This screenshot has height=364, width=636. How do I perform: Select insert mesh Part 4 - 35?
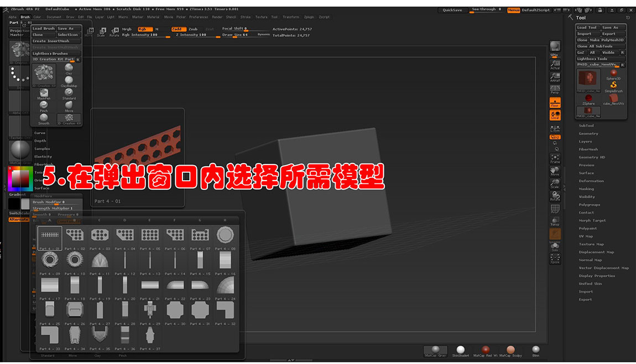(100, 338)
